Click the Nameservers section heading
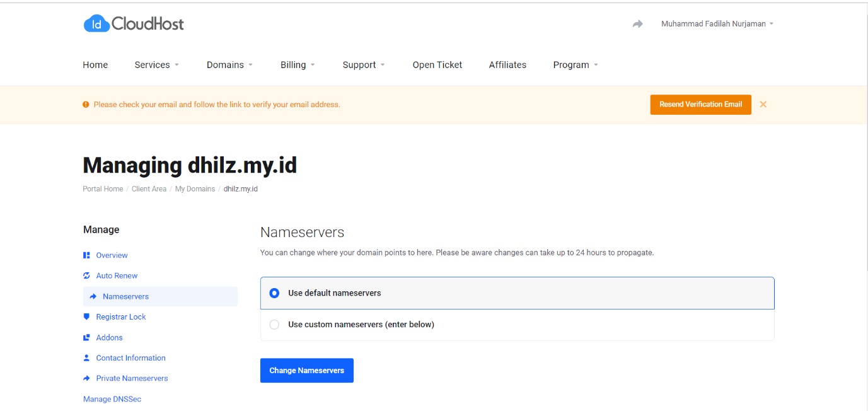Viewport: 868px width, 411px height. 303,232
